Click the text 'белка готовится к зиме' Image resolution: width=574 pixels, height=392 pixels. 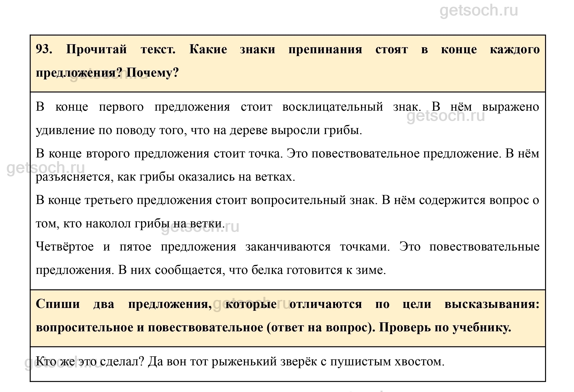pos(318,270)
